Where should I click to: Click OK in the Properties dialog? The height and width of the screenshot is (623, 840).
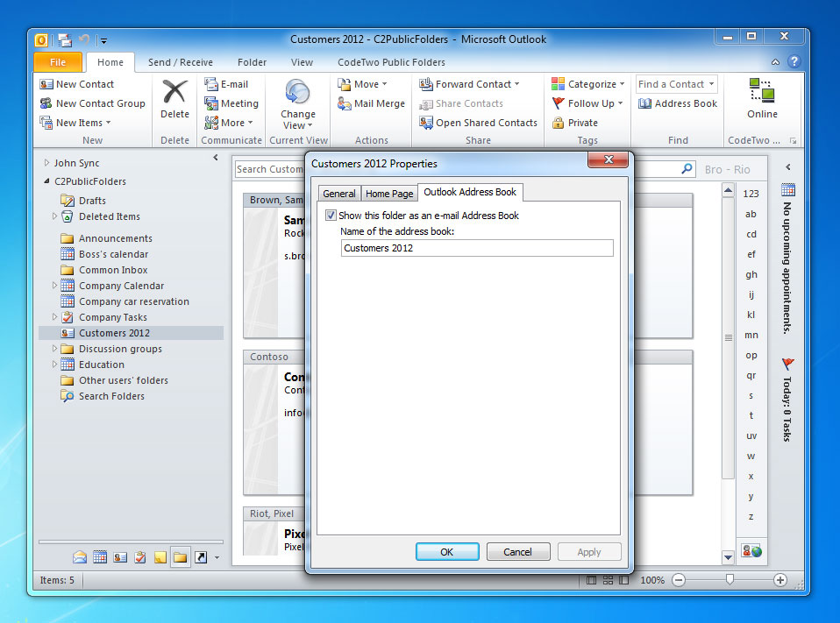(x=447, y=552)
